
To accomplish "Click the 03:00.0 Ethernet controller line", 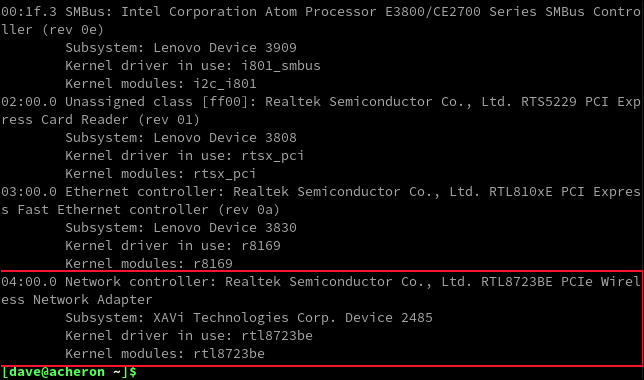I will 321,192.
